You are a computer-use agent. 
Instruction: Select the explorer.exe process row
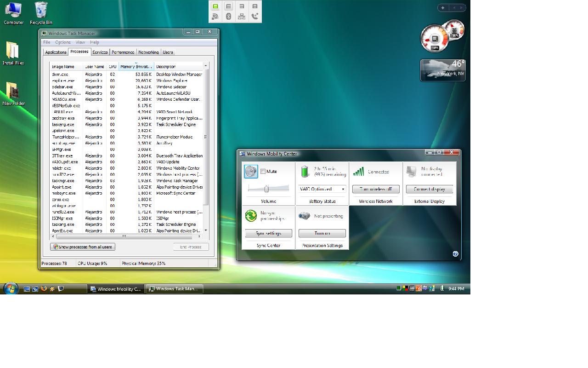tap(127, 80)
